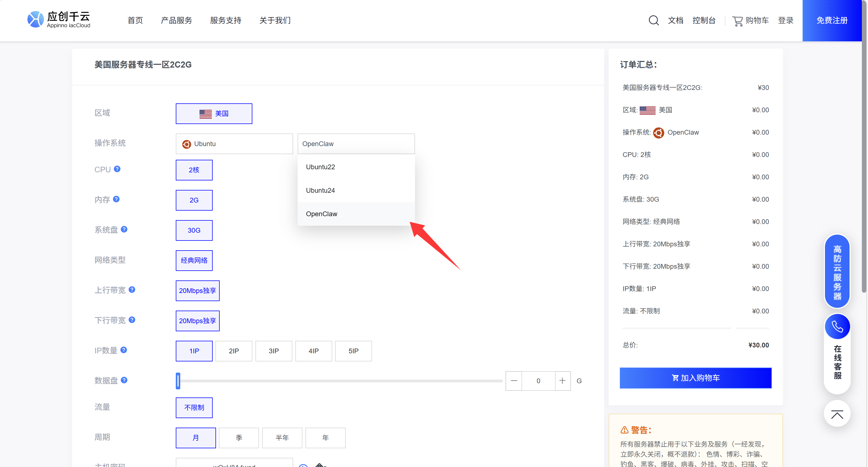868x467 pixels.
Task: Open the shopping cart icon
Action: click(x=737, y=21)
